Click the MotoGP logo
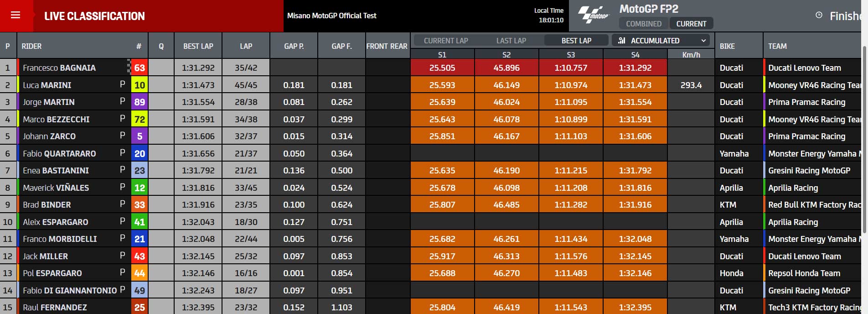The image size is (868, 314). pos(594,15)
